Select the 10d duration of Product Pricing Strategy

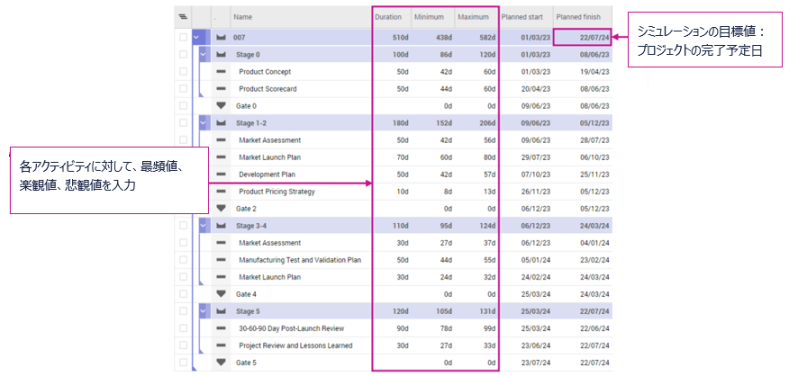pyautogui.click(x=402, y=191)
